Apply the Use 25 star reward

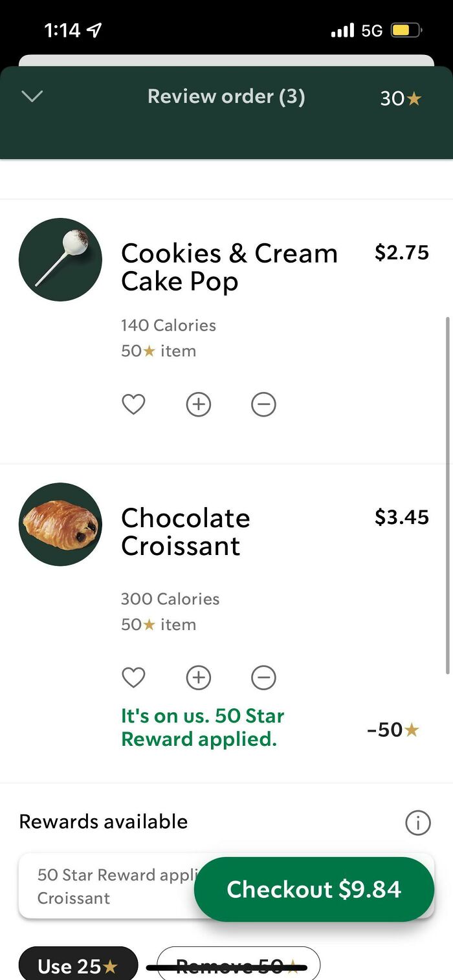click(78, 965)
